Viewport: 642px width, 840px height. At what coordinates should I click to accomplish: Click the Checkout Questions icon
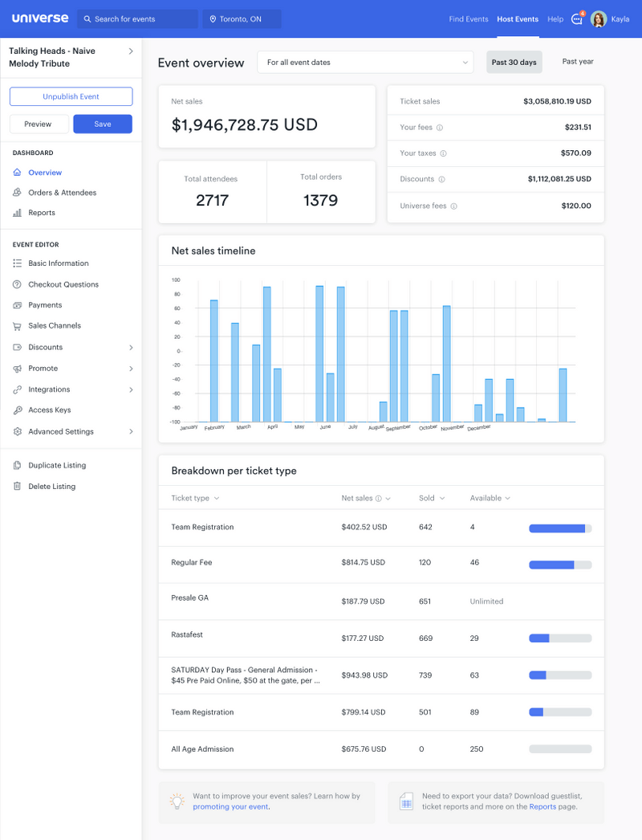18,284
